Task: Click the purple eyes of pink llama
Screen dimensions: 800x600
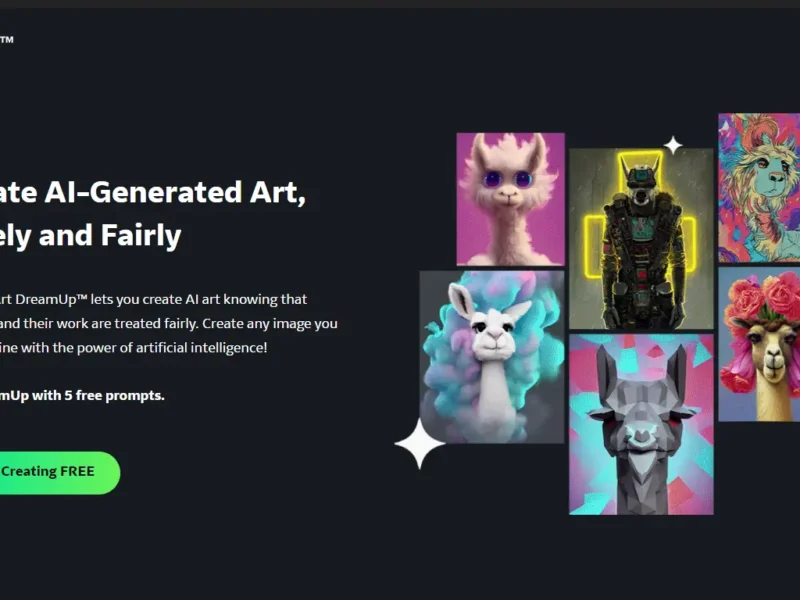Action: click(508, 179)
